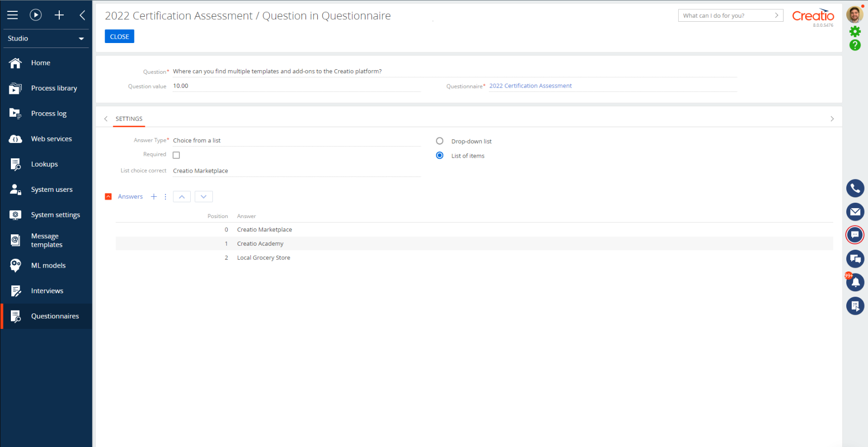Image resolution: width=868 pixels, height=447 pixels.
Task: Select the Creatio Academy answer row
Action: click(x=260, y=244)
